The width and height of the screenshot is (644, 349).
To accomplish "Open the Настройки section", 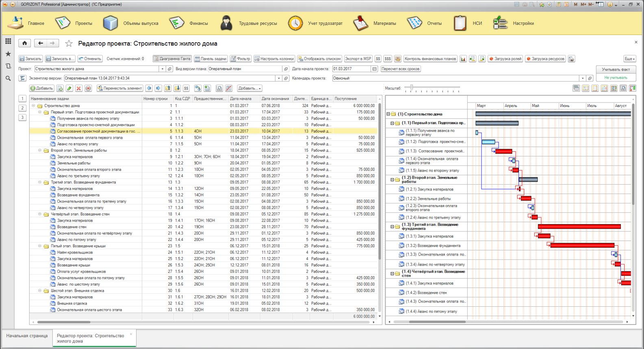I will coord(514,23).
